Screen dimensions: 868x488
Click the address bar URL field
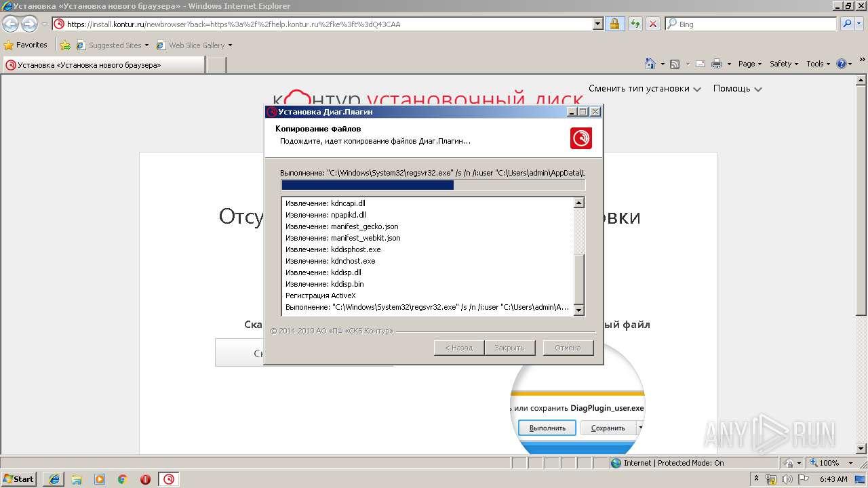(x=323, y=24)
